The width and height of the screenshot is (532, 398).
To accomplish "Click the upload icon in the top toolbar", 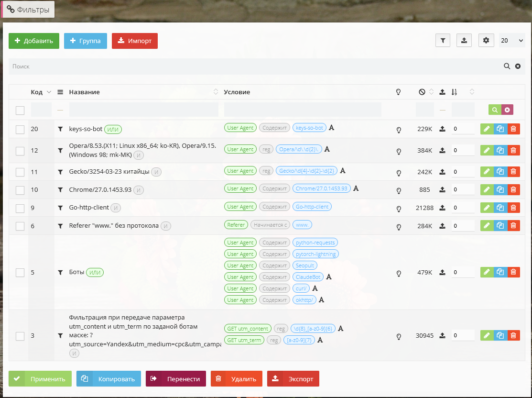I will 464,41.
